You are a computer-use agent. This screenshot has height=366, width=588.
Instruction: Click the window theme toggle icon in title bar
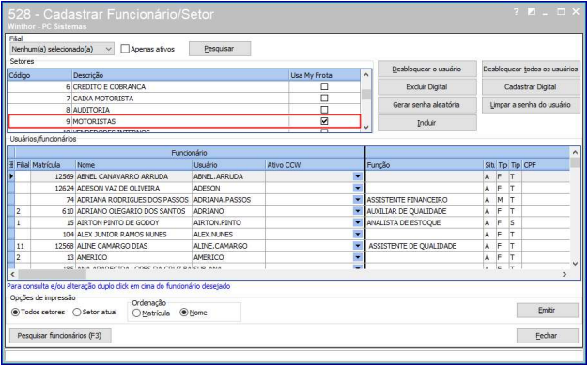pos(531,12)
